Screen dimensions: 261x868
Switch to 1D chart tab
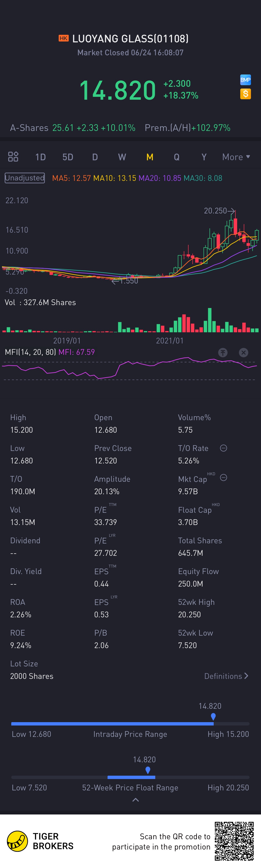pyautogui.click(x=40, y=157)
